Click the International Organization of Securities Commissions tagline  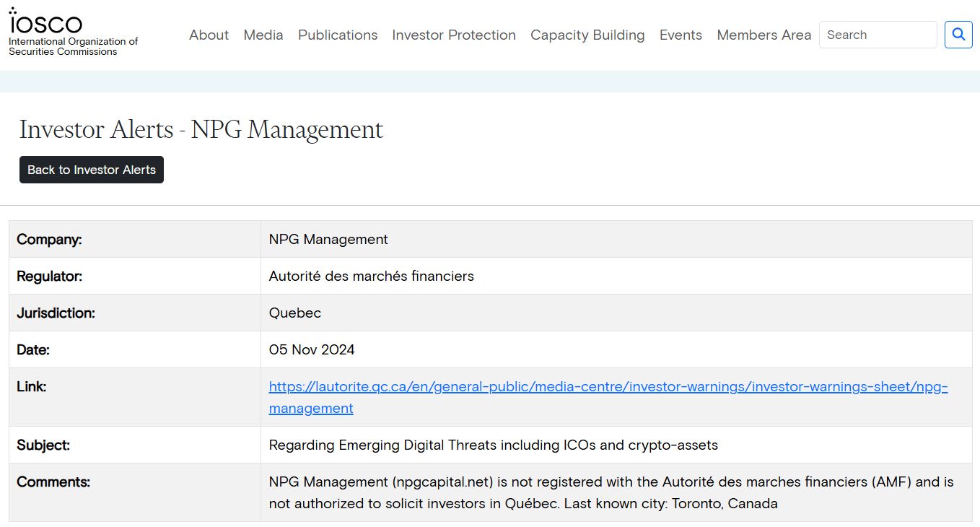[73, 47]
